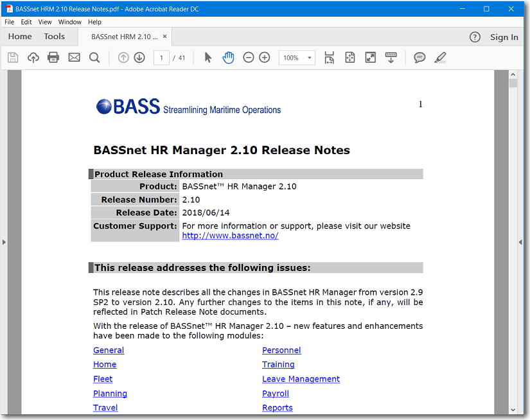Print the document using the printer icon
The width and height of the screenshot is (530, 420).
[53, 57]
